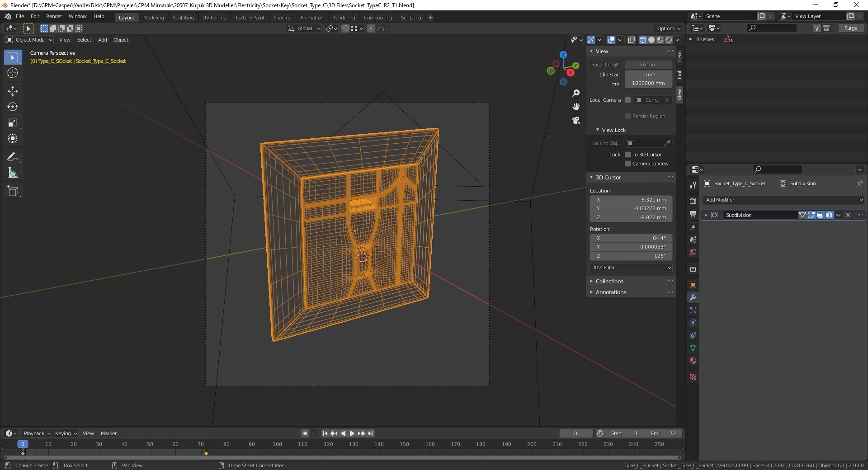This screenshot has width=868, height=470.
Task: Open the Item sidebar tab
Action: (x=679, y=56)
